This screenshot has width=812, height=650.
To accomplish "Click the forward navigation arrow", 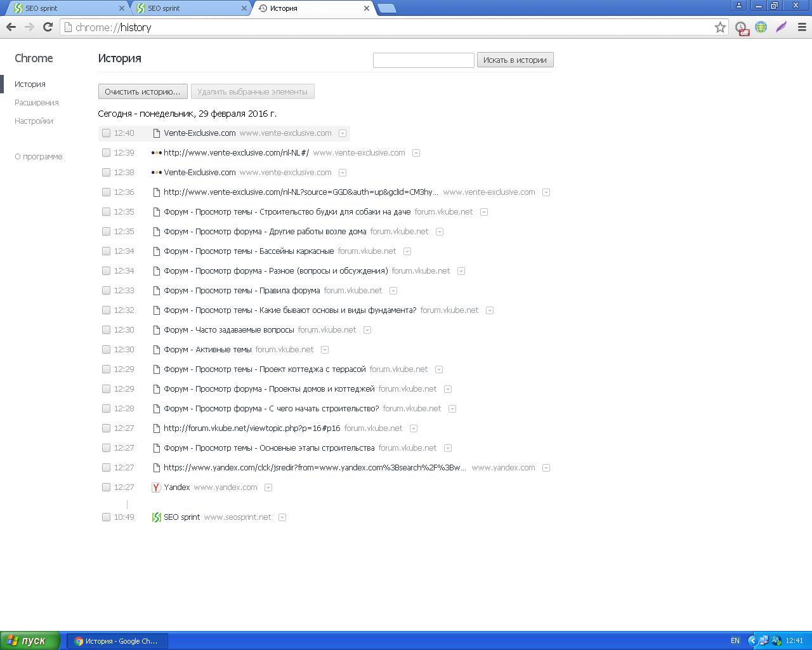I will (x=29, y=27).
